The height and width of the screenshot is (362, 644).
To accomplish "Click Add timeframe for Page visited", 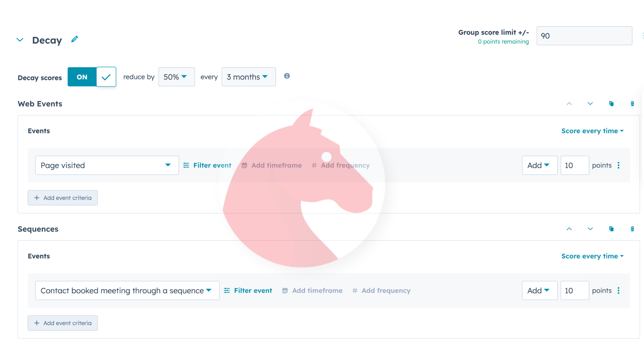I will pos(271,165).
